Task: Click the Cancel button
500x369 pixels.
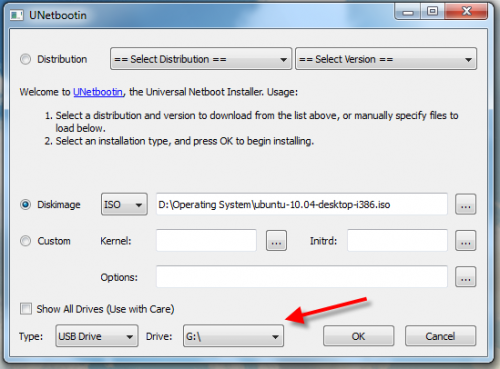Action: (440, 336)
